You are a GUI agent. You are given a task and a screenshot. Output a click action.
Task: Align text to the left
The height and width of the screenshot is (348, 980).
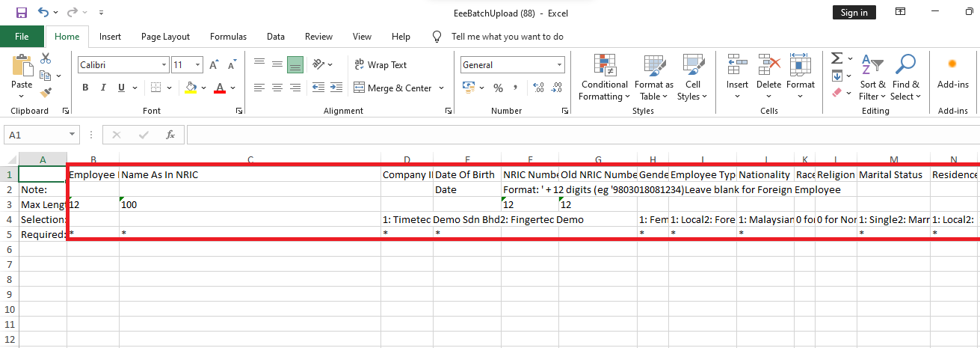259,88
